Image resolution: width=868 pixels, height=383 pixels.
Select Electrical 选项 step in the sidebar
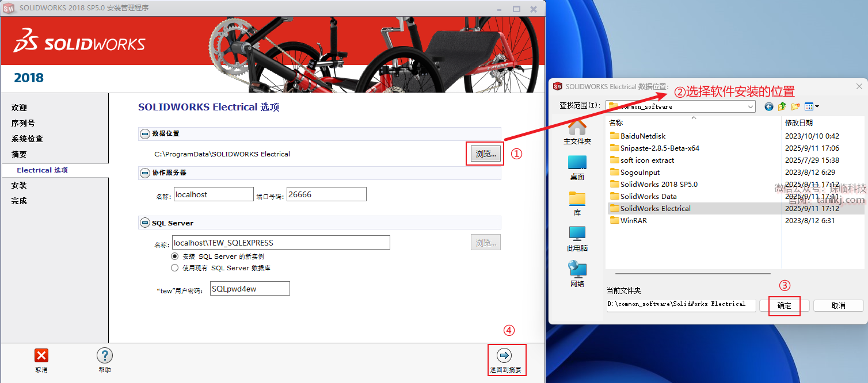43,170
